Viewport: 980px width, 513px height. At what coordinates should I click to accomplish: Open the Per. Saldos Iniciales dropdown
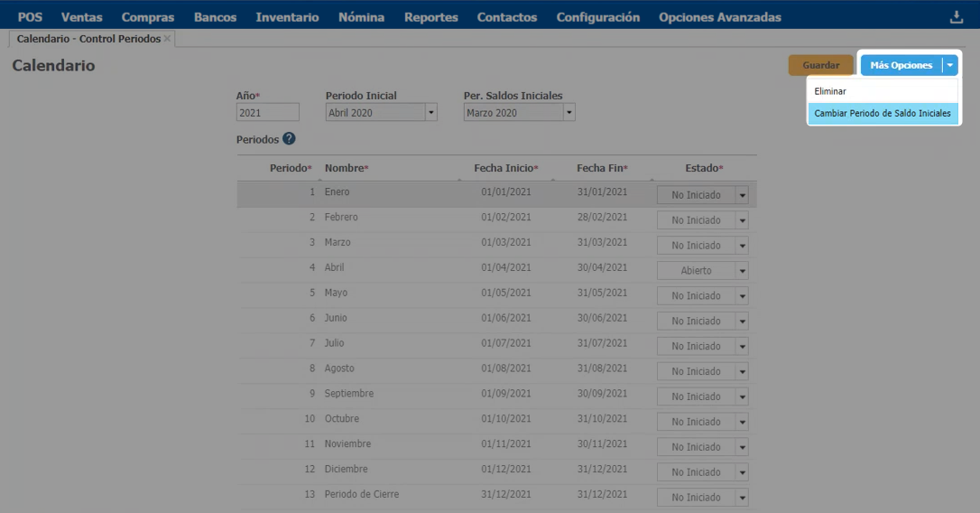[569, 113]
